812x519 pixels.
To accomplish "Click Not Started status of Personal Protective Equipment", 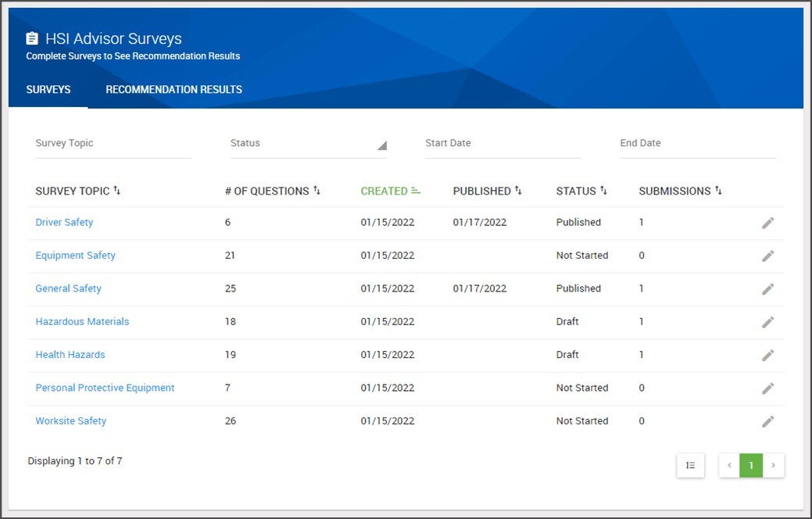I will point(582,388).
